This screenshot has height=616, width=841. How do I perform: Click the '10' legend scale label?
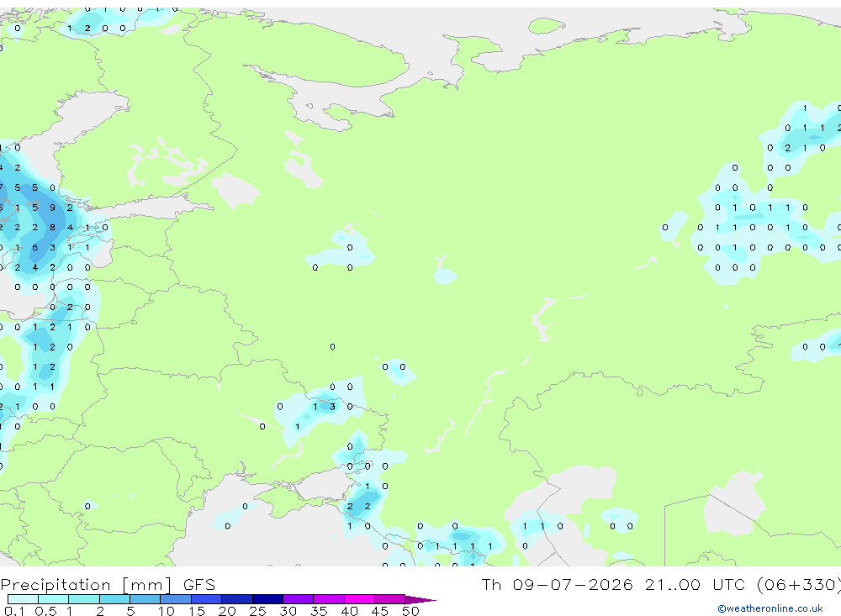167,611
